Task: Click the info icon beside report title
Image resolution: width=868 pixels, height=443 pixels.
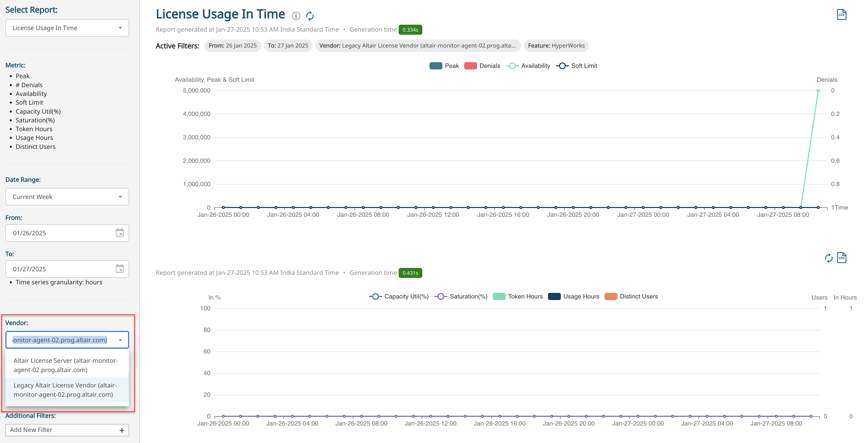Action: pyautogui.click(x=296, y=15)
